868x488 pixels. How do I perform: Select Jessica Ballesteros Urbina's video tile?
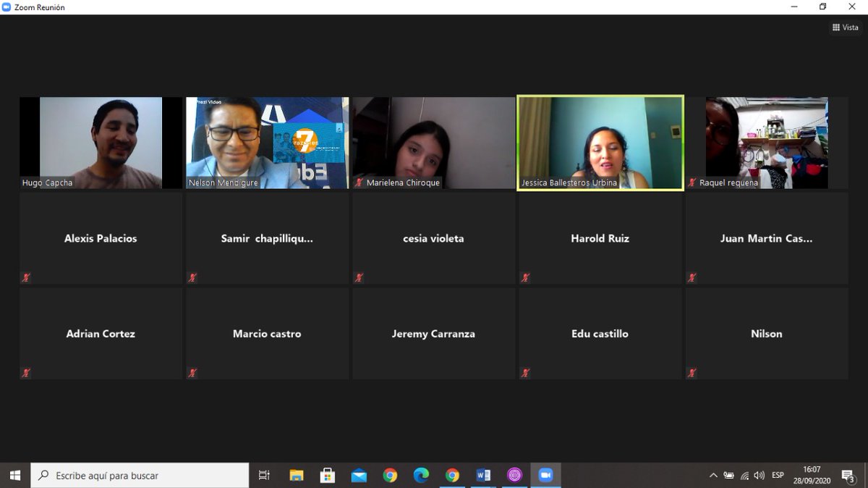pos(600,143)
